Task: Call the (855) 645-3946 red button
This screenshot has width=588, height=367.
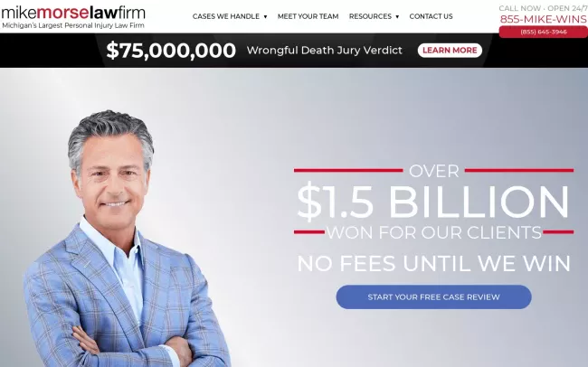Action: 544,32
